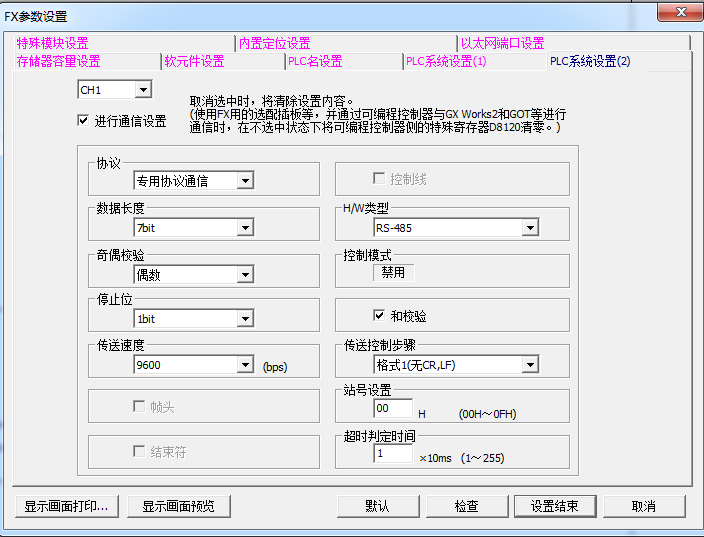Uncheck the 和校验 checkbox
The image size is (704, 537).
[x=379, y=315]
